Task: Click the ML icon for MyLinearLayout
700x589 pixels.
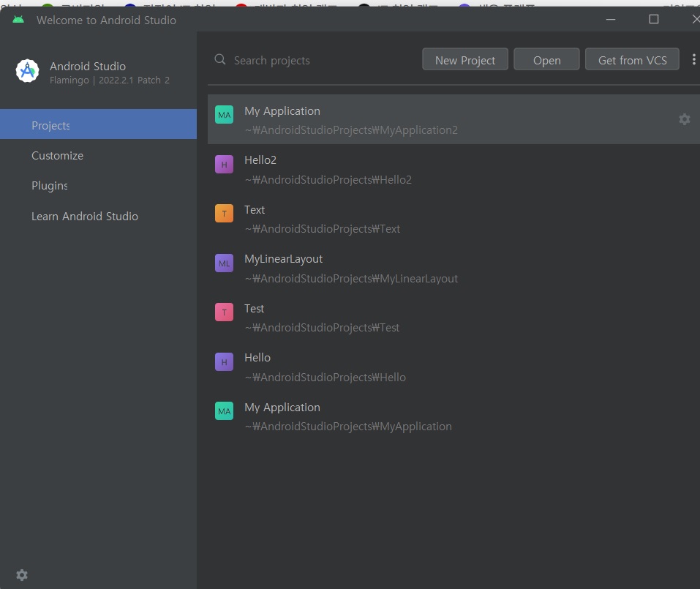Action: [224, 263]
